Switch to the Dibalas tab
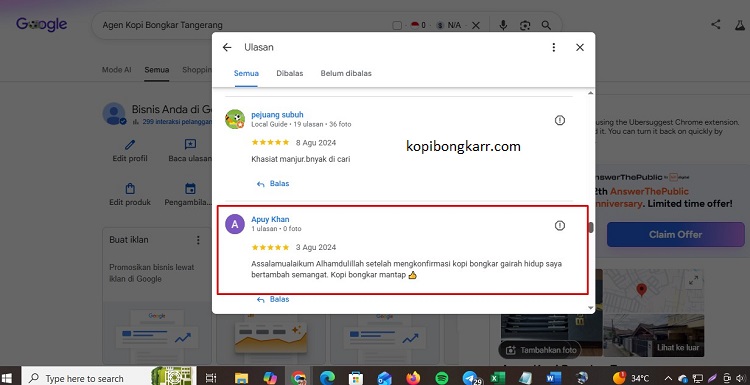The image size is (750, 385). coord(290,73)
